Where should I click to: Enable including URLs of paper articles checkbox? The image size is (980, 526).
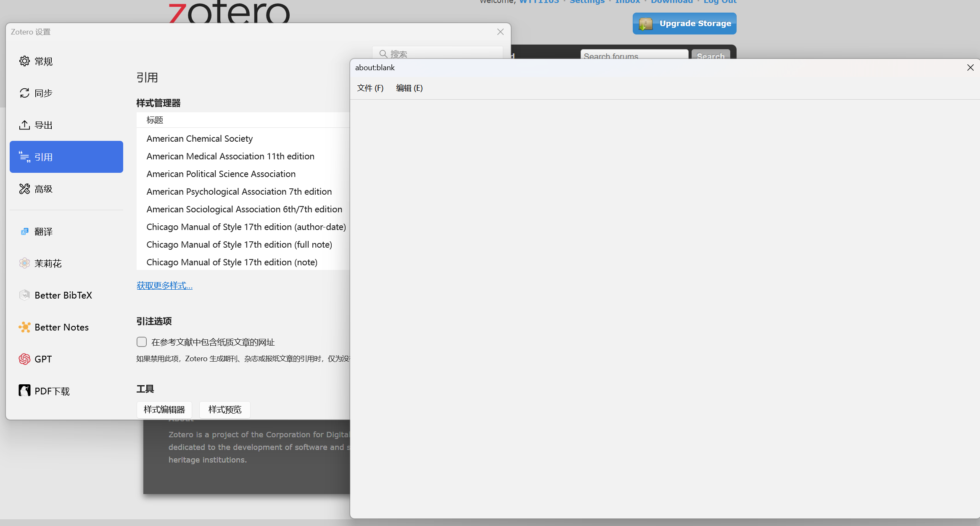[142, 342]
